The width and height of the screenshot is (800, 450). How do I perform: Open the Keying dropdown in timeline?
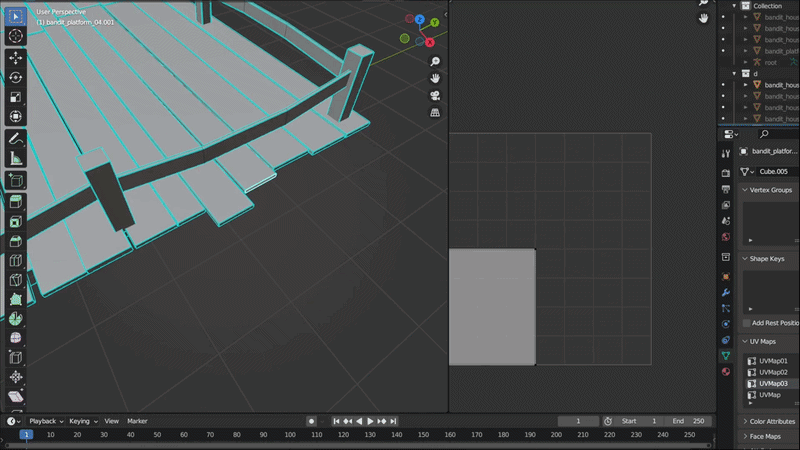click(x=83, y=421)
